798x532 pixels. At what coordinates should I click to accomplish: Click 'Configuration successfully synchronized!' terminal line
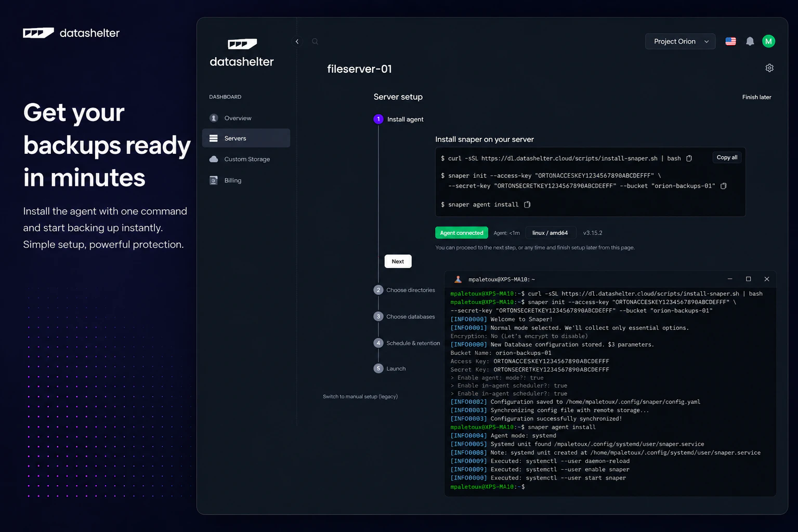(x=536, y=419)
